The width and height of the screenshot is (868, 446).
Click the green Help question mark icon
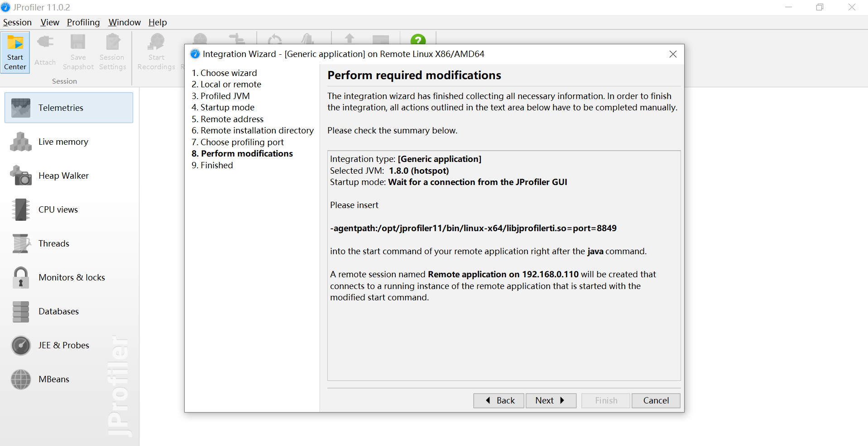(x=418, y=40)
